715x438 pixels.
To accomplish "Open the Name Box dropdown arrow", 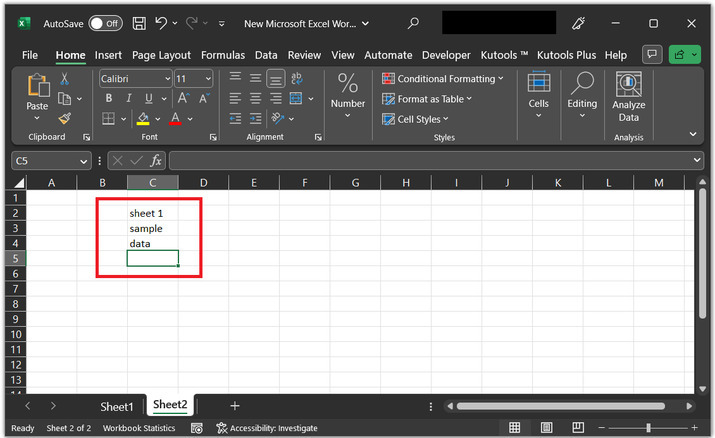I will click(84, 161).
